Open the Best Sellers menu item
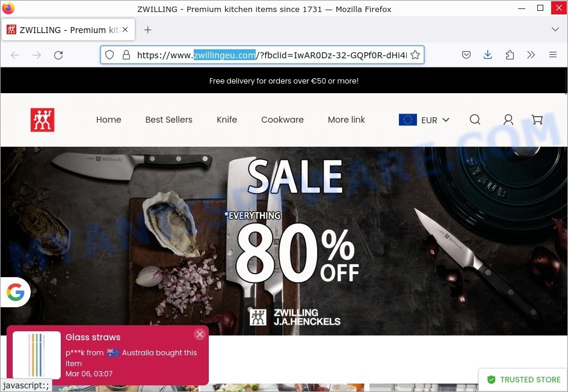Image resolution: width=568 pixels, height=392 pixels. point(169,120)
